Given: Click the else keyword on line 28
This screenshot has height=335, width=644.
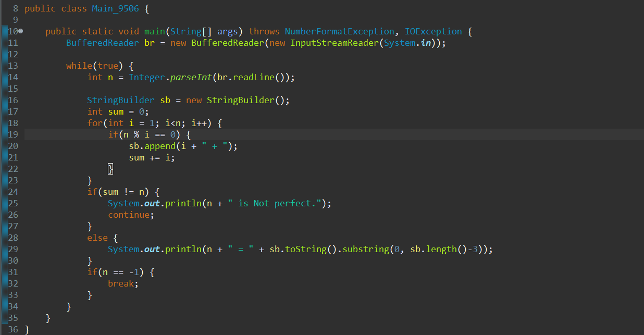Looking at the screenshot, I should (x=97, y=238).
